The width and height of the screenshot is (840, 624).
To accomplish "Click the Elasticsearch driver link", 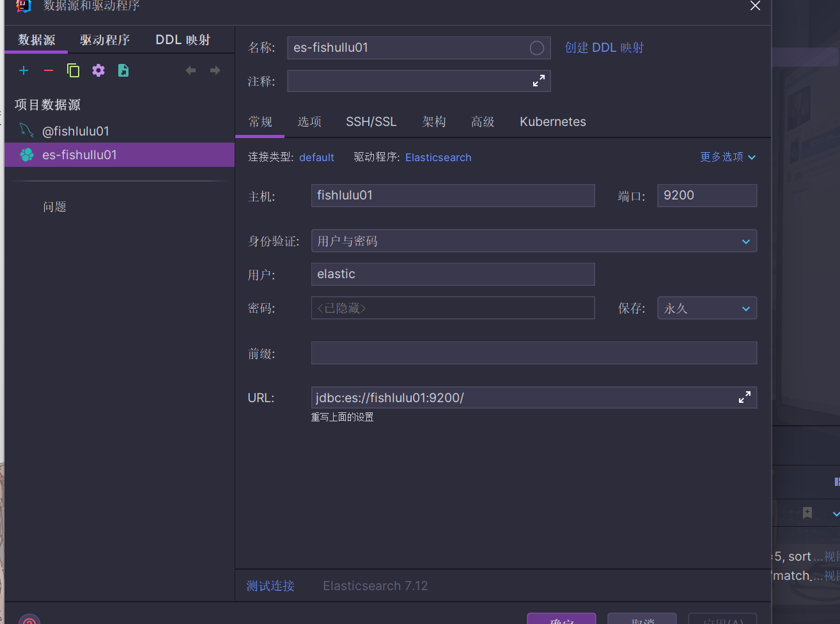I will tap(438, 157).
